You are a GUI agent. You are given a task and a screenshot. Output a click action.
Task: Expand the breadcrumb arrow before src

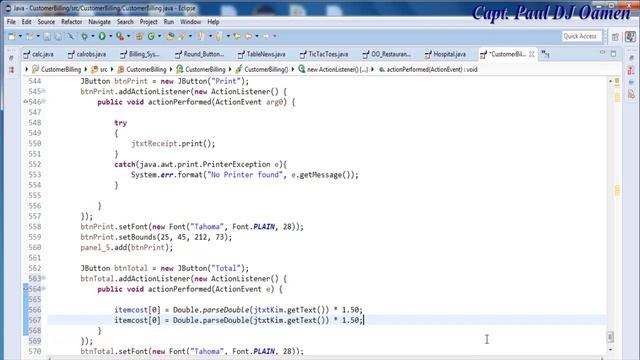86,70
